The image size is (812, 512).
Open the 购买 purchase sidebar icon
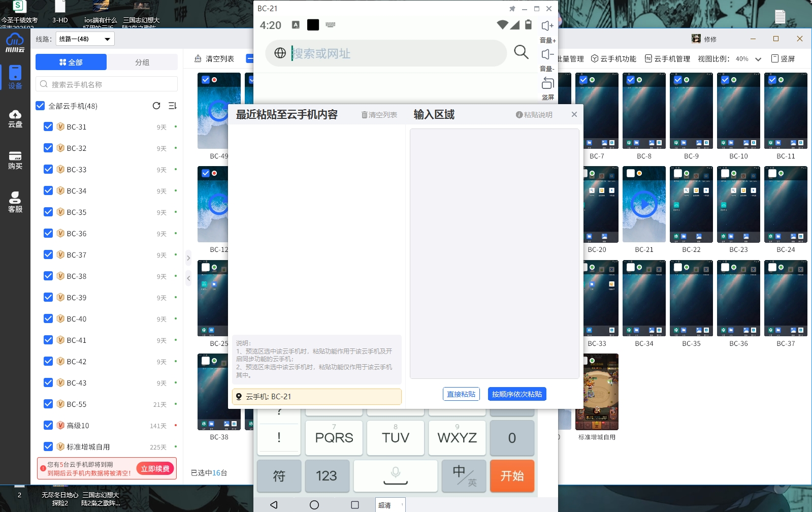click(x=15, y=160)
